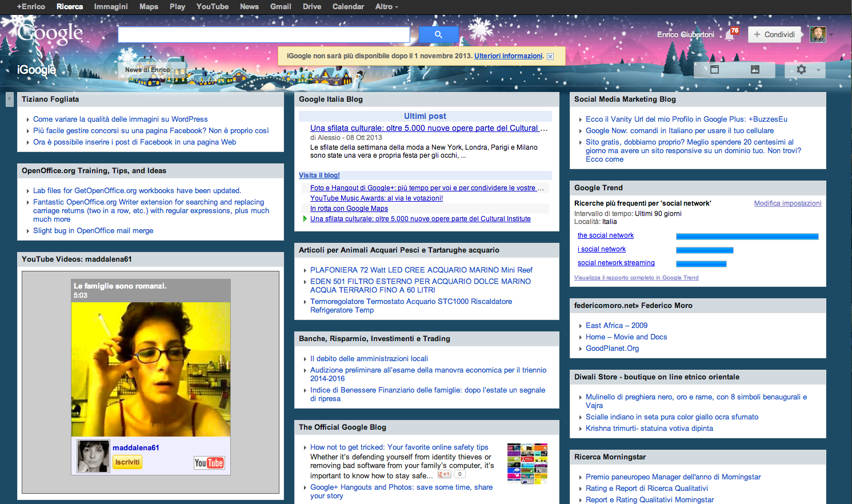Focus the Google search input field
852x504 pixels.
[264, 35]
